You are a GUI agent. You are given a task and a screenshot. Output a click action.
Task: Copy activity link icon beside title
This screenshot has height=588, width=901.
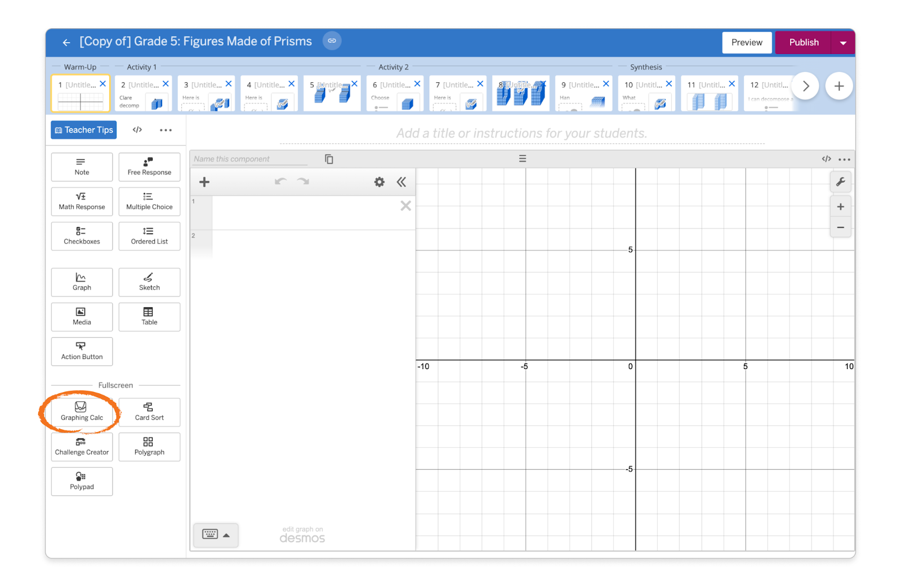pos(332,41)
